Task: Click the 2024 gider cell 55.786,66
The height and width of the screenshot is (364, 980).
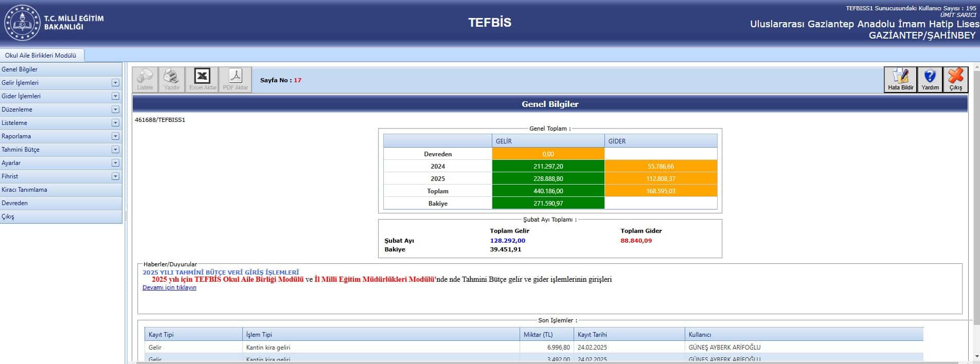Action: (661, 166)
